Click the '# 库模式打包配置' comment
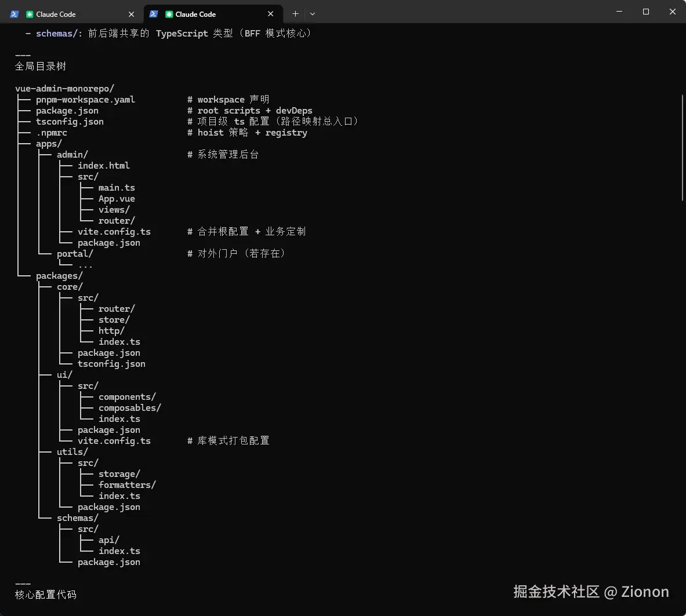The image size is (686, 616). click(228, 440)
